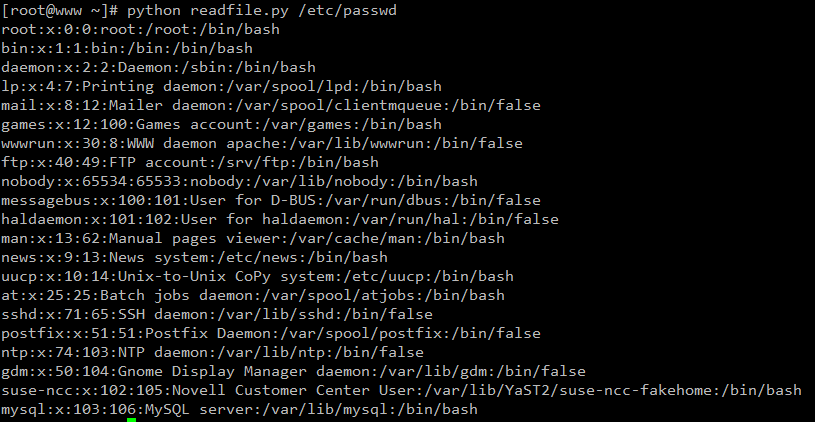Select the mail Mailer daemon entry
The width and height of the screenshot is (815, 422).
pos(271,106)
